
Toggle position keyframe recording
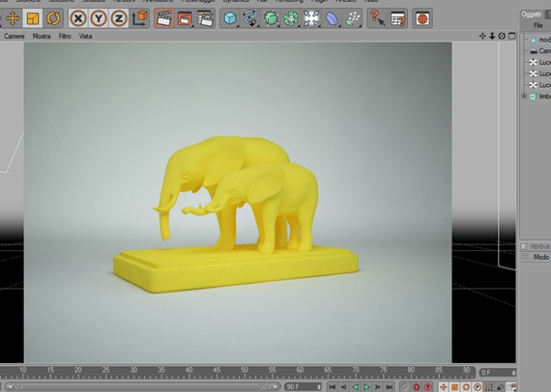(x=444, y=387)
